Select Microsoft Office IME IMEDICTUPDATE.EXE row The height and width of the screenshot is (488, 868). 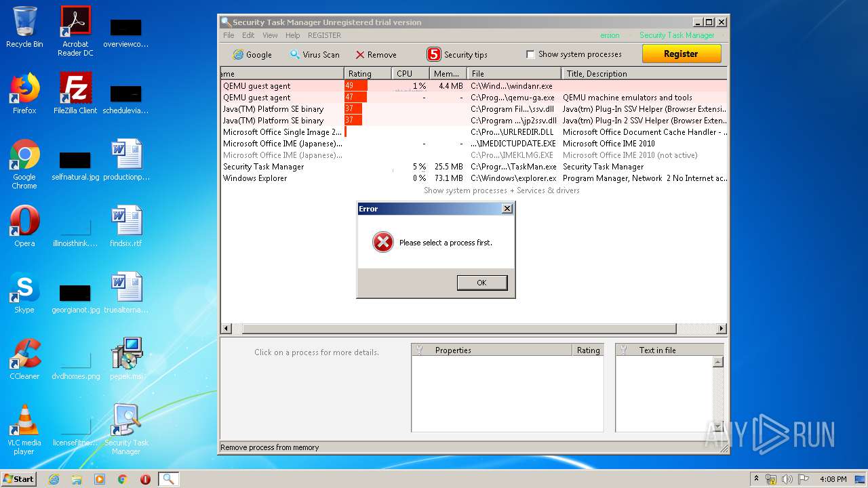point(474,144)
